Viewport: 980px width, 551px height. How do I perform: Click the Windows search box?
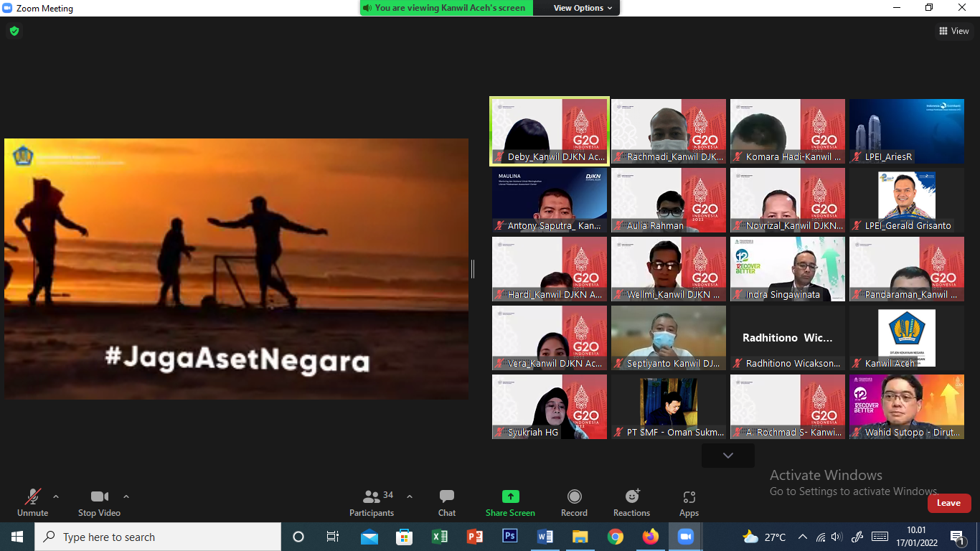158,537
